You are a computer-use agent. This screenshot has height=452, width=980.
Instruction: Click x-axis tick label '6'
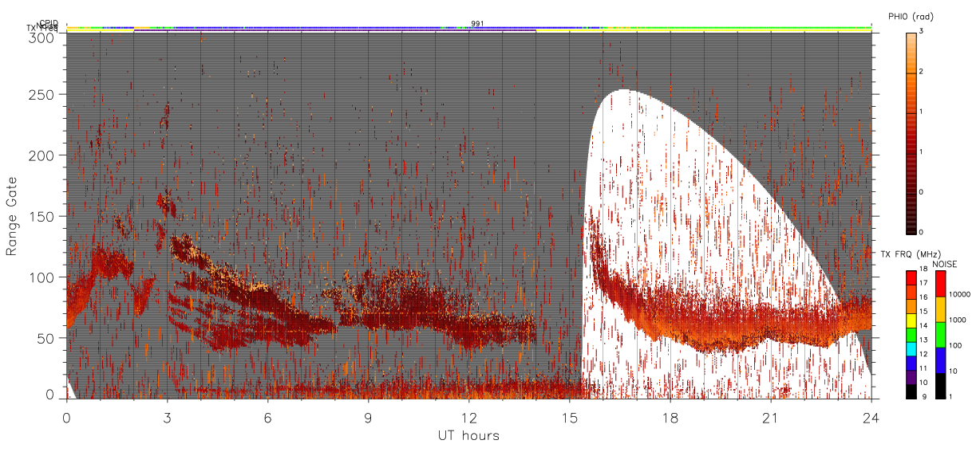tap(267, 418)
